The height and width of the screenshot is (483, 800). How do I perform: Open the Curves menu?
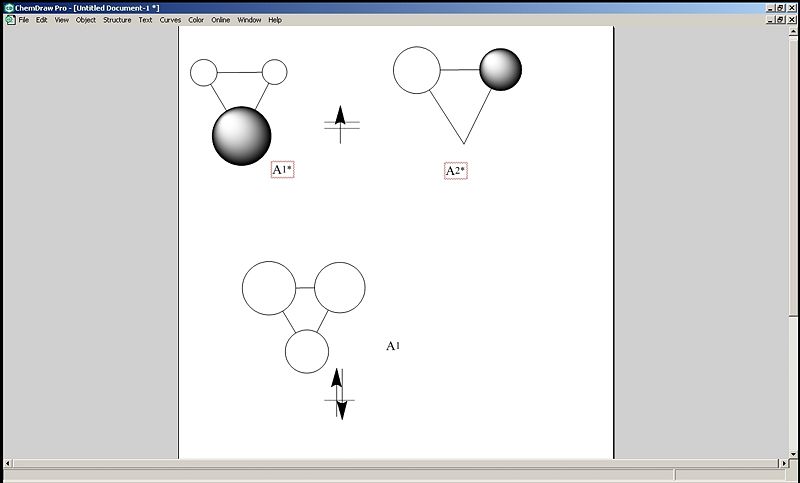pyautogui.click(x=170, y=20)
